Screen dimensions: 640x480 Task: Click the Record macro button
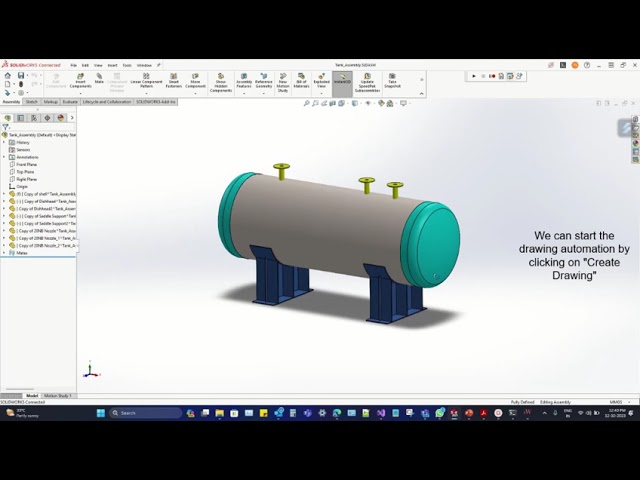[492, 76]
